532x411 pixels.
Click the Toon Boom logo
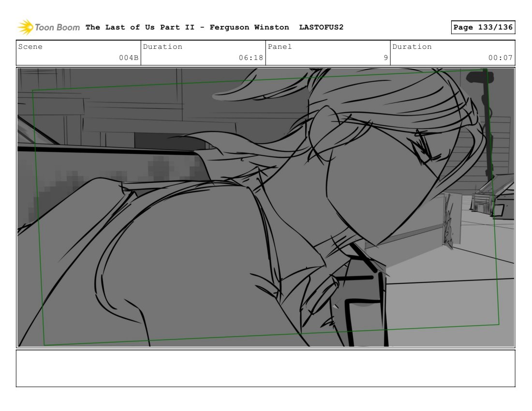point(49,27)
